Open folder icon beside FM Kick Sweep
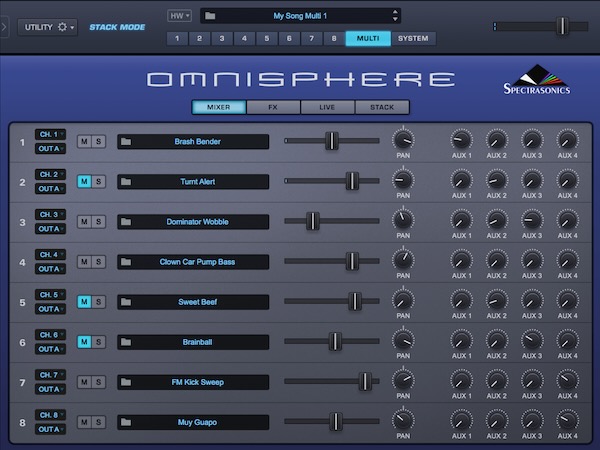Image resolution: width=600 pixels, height=450 pixels. pyautogui.click(x=126, y=382)
